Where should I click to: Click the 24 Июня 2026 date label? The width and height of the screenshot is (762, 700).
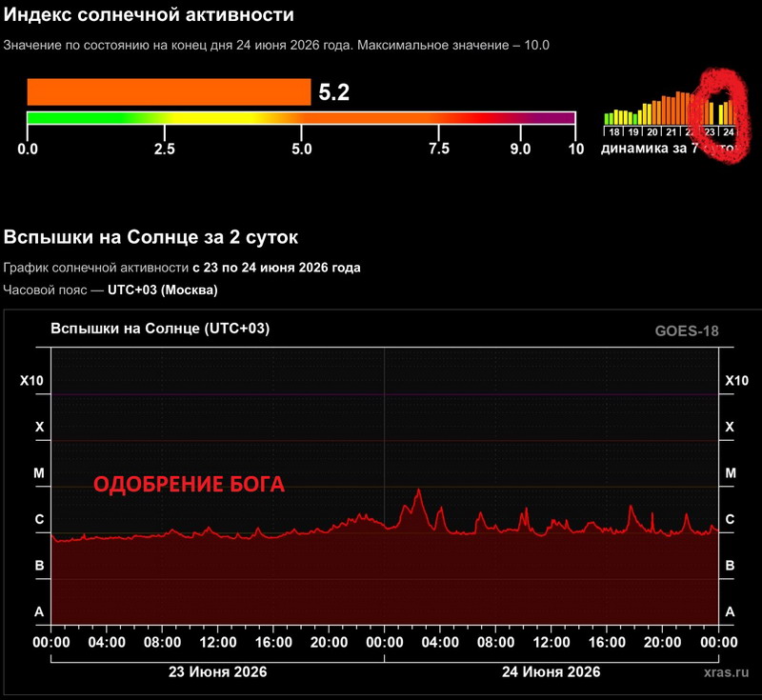click(551, 671)
